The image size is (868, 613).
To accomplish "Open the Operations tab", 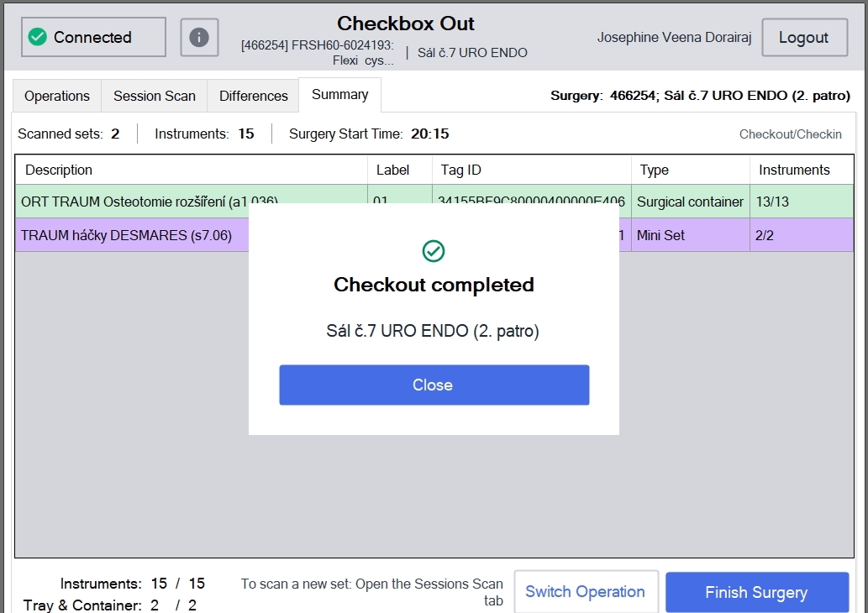I will point(57,96).
